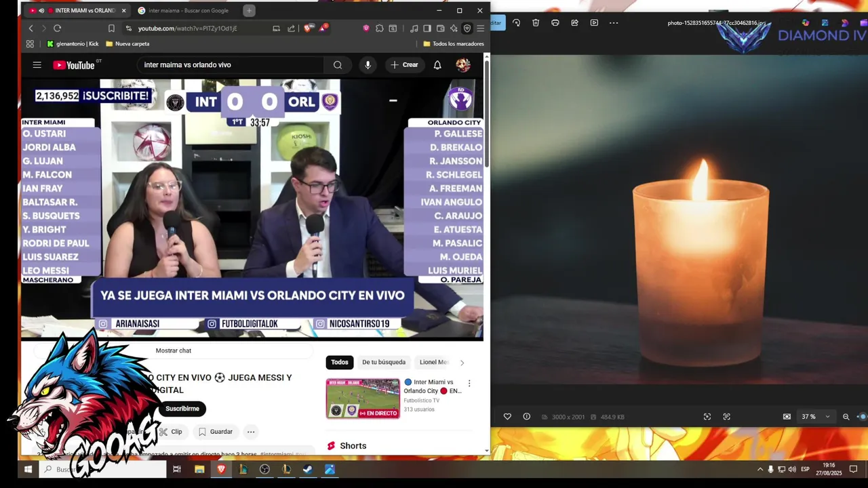Screen dimensions: 868x488
Task: Open the YouTube account avatar menu
Action: tap(463, 65)
